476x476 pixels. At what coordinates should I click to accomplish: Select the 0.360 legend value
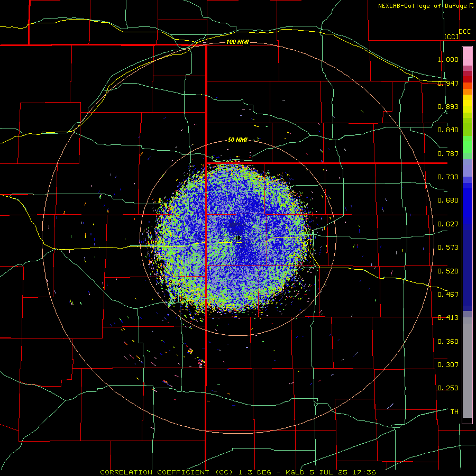(448, 342)
